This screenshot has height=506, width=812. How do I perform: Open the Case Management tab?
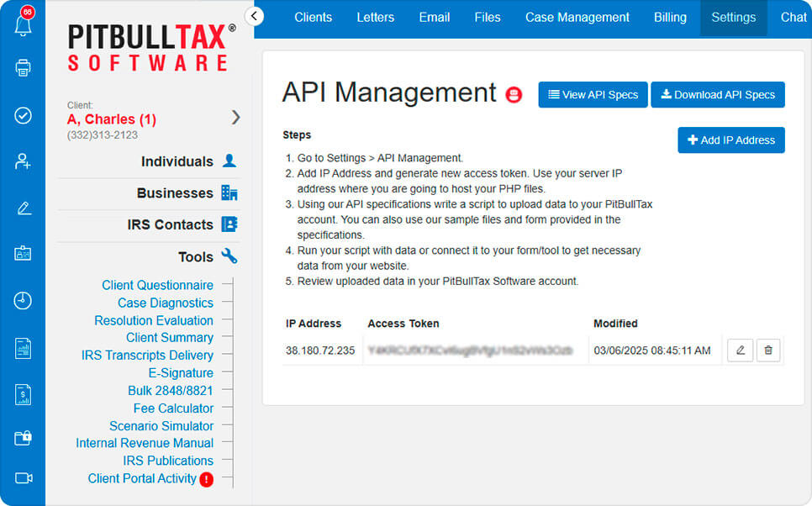[x=577, y=18]
